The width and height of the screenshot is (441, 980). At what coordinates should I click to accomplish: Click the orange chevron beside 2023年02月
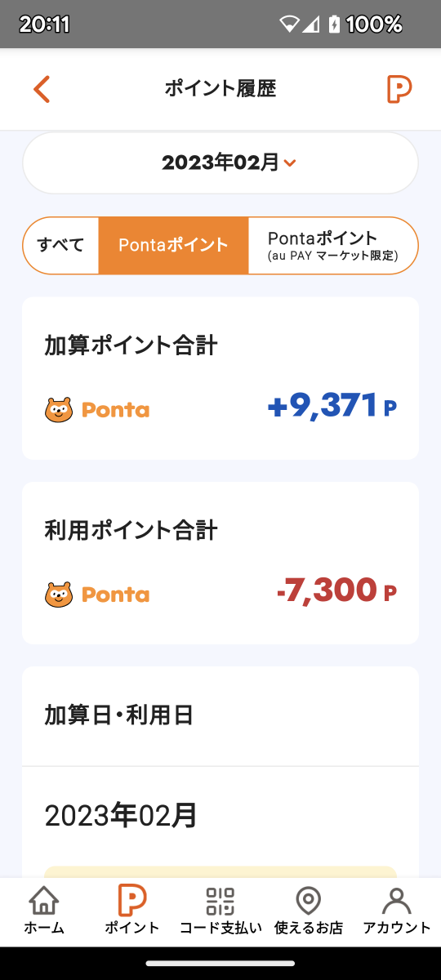[289, 163]
